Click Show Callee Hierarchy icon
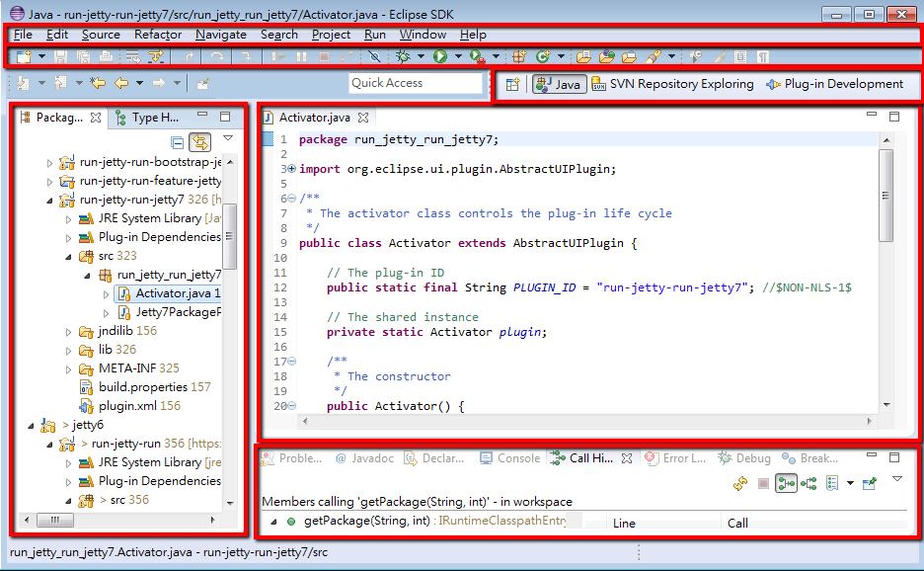924x571 pixels. (809, 484)
